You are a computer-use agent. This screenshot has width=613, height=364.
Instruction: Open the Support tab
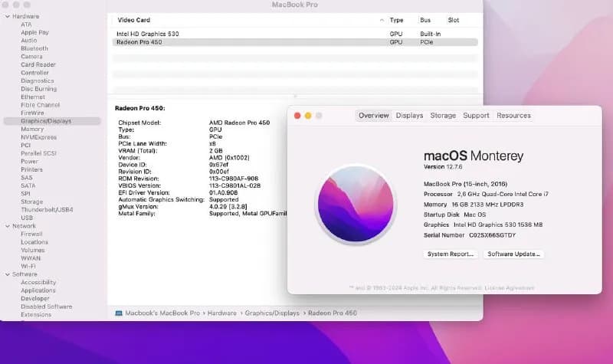pos(476,116)
